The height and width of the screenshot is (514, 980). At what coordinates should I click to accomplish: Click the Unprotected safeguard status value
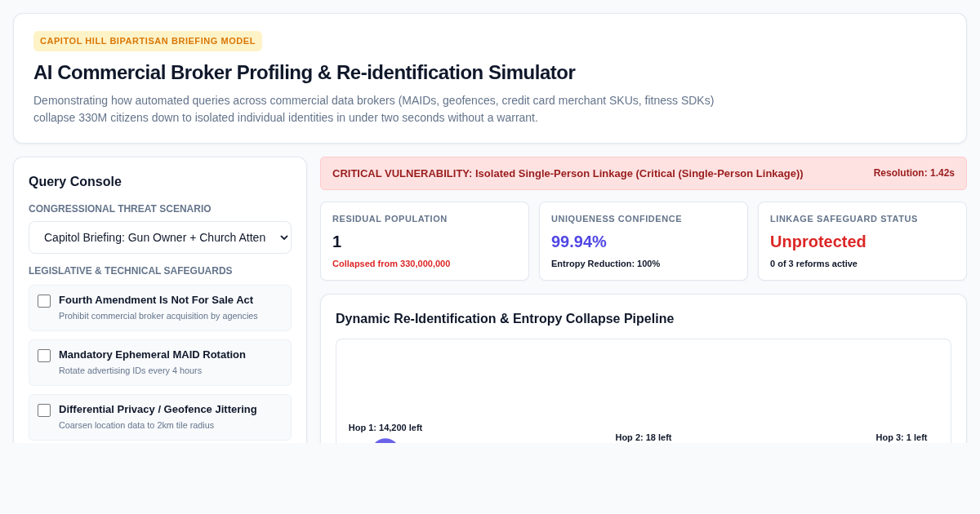[x=817, y=241]
